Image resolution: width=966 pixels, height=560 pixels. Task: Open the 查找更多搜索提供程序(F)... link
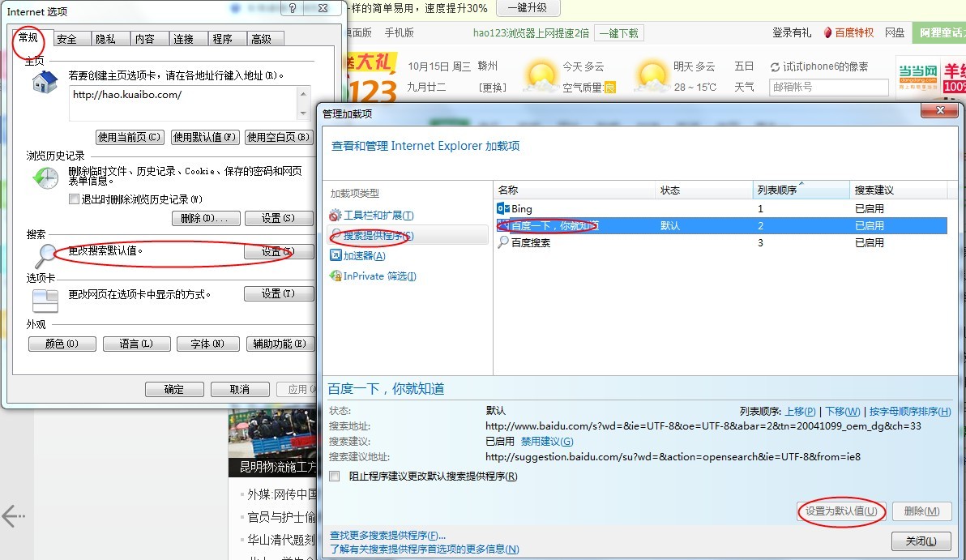coord(387,536)
